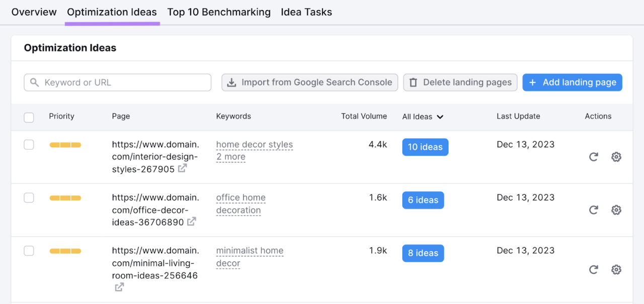Open settings gear for the office-decor-ideas row
Image resolution: width=644 pixels, height=304 pixels.
pyautogui.click(x=616, y=210)
